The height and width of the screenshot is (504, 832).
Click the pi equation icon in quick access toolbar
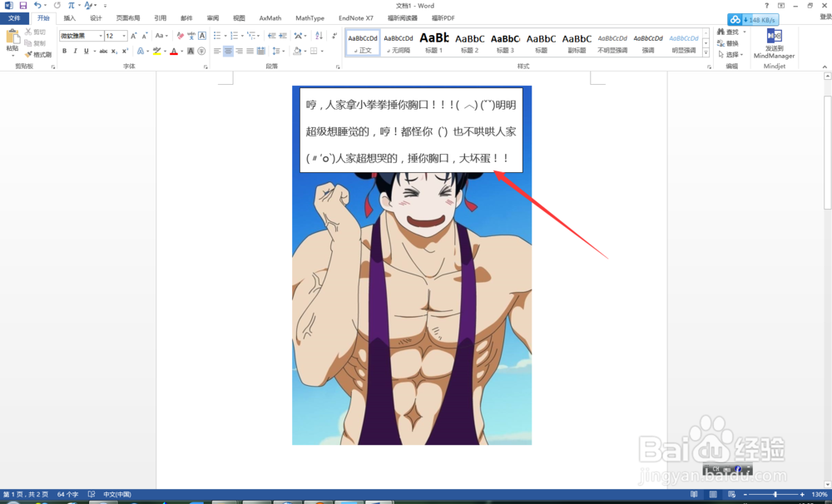click(x=71, y=5)
